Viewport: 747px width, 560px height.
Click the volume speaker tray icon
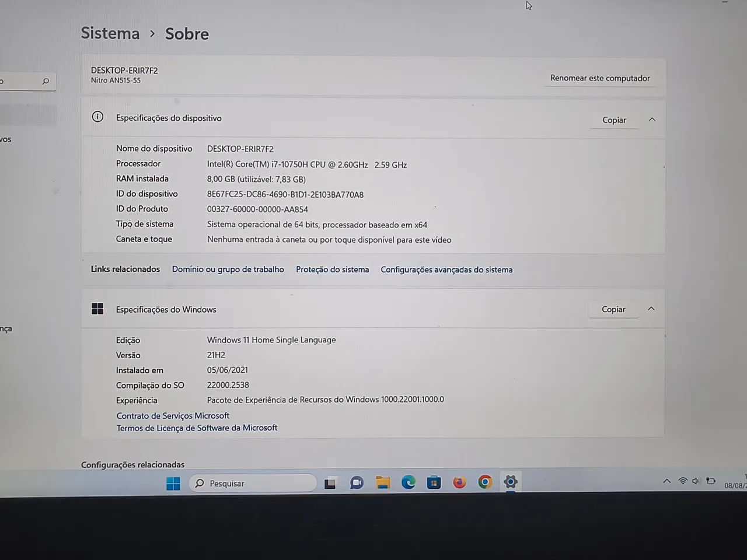[x=696, y=481]
